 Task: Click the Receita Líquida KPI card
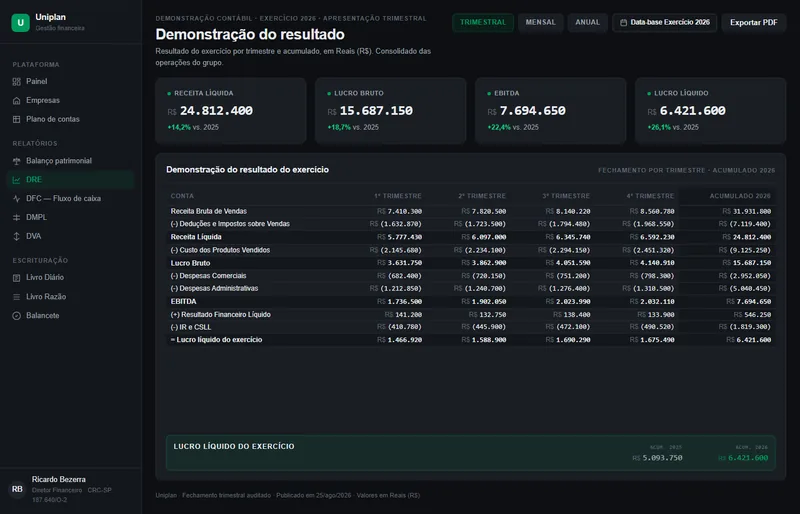click(x=231, y=111)
